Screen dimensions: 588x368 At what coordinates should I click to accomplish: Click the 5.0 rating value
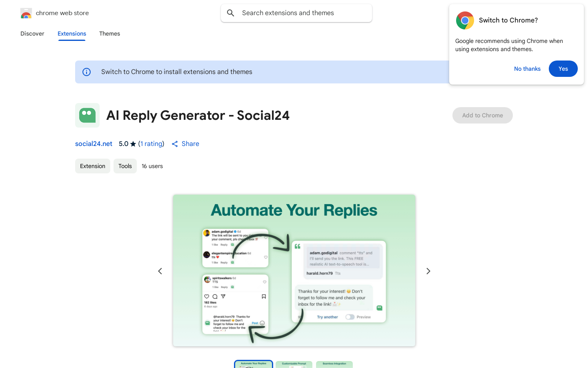(123, 144)
